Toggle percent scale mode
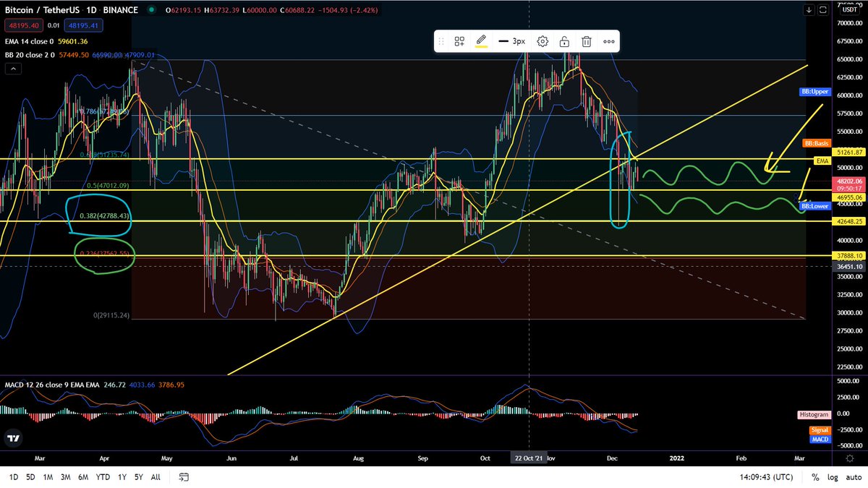Viewport: 868px width, 488px height. [x=815, y=477]
